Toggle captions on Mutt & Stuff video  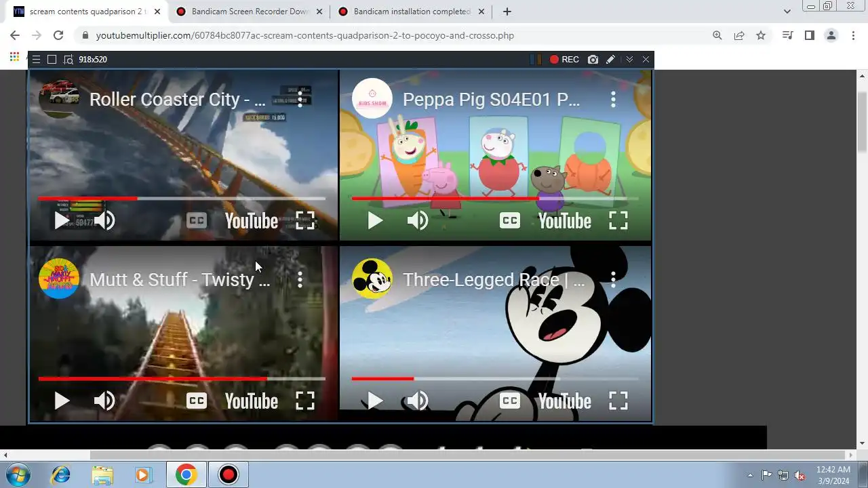(x=196, y=401)
